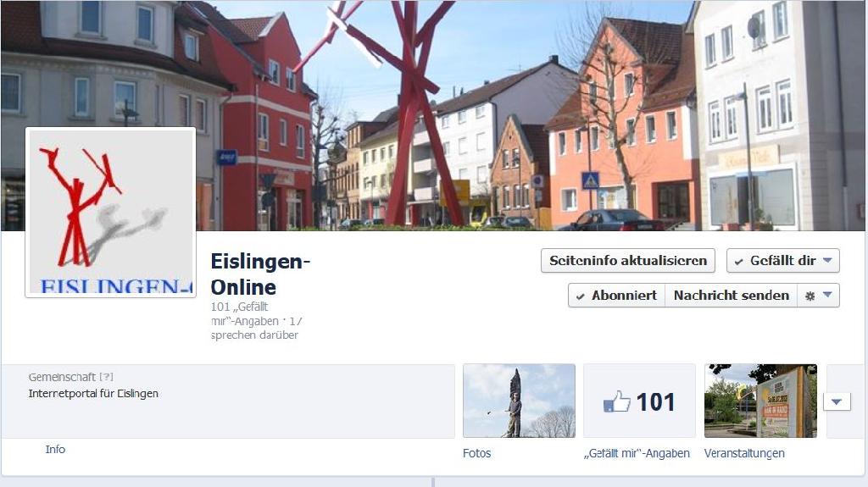Image resolution: width=868 pixels, height=487 pixels.
Task: Open the Gefällt dir dropdown
Action: tap(782, 261)
